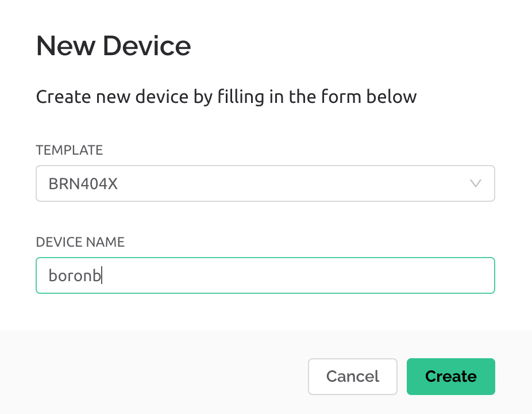Click the DEVICE NAME field label
This screenshot has height=414, width=532.
pos(80,242)
